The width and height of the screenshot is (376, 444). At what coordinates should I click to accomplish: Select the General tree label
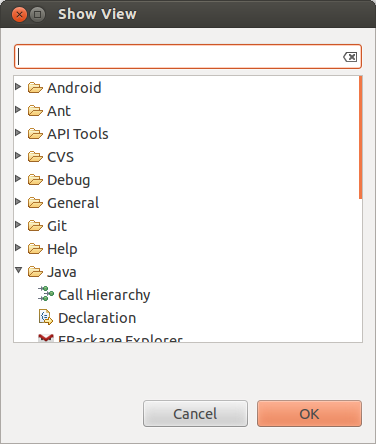[73, 203]
